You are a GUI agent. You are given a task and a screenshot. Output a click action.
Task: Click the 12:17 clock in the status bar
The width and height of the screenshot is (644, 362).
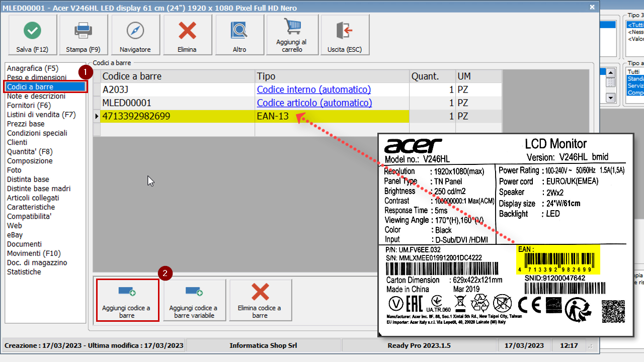pyautogui.click(x=569, y=345)
